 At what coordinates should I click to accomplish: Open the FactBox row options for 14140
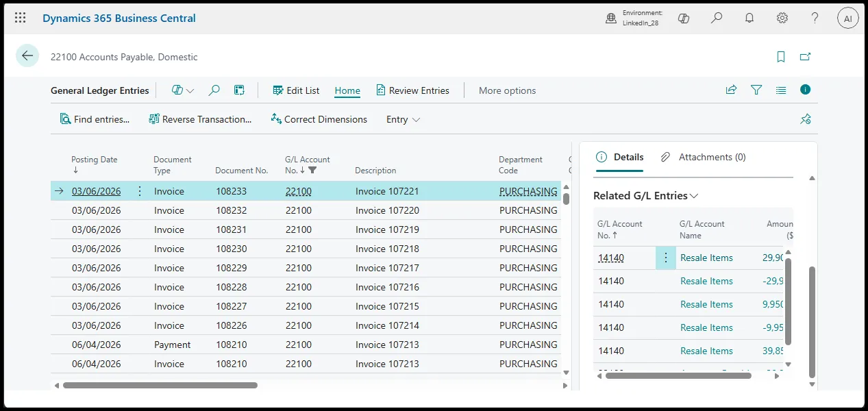tap(666, 258)
